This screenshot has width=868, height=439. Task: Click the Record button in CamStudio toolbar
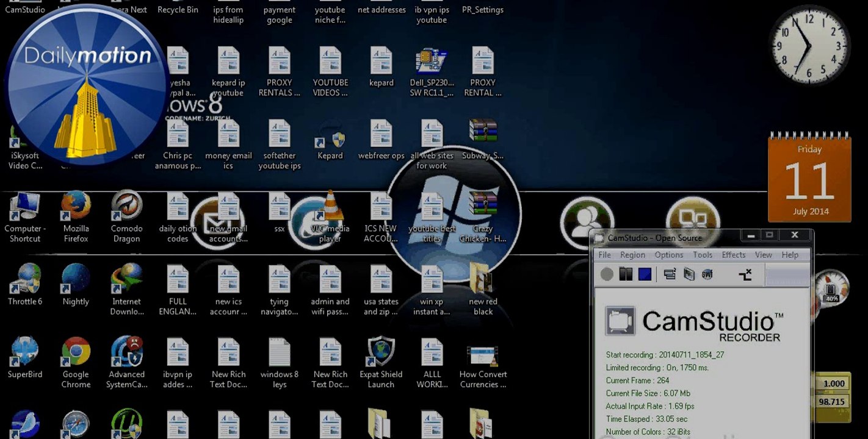tap(607, 274)
